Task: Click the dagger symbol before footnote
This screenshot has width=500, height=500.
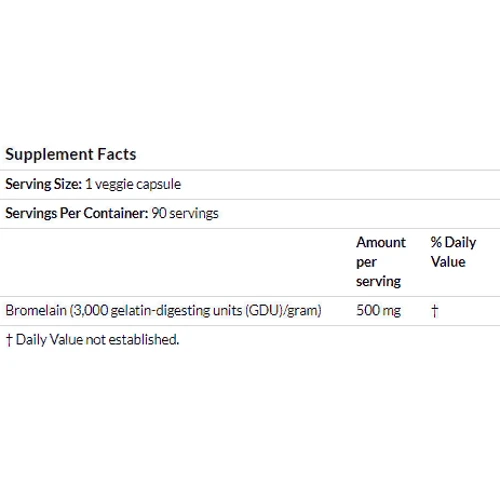Action: click(x=9, y=340)
